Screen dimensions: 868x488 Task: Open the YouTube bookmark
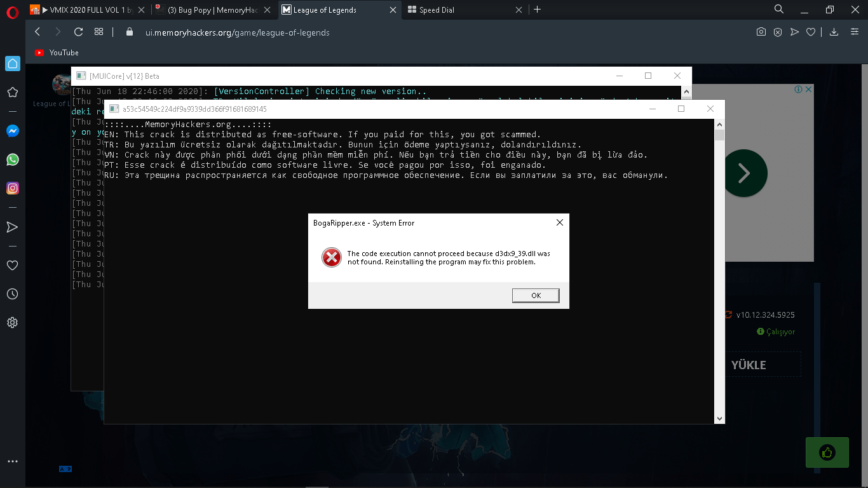[57, 53]
